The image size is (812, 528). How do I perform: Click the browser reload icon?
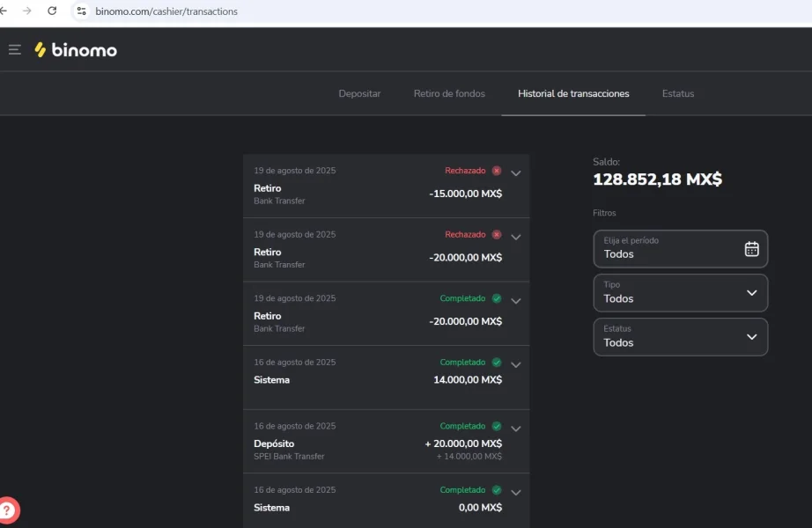(52, 11)
